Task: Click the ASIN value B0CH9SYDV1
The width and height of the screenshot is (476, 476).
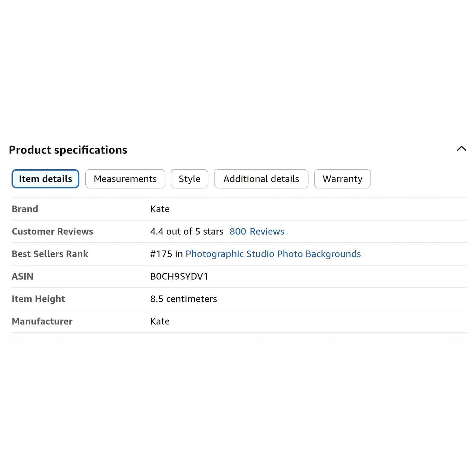Action: tap(179, 276)
